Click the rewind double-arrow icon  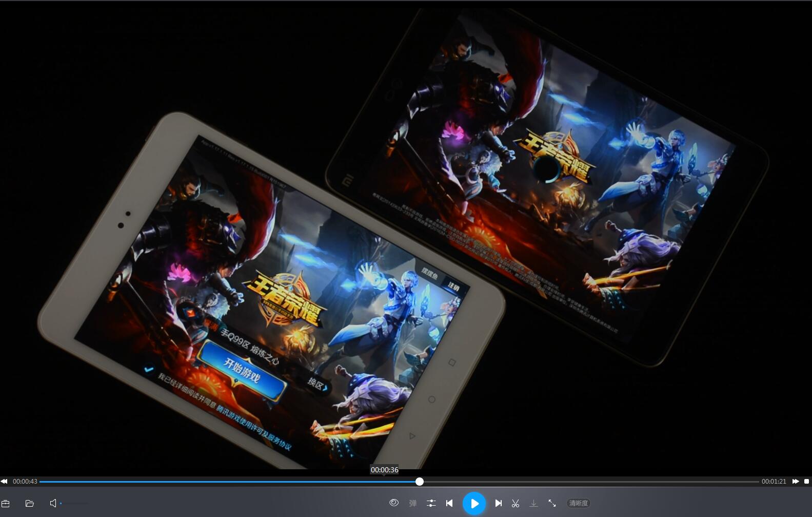point(4,482)
